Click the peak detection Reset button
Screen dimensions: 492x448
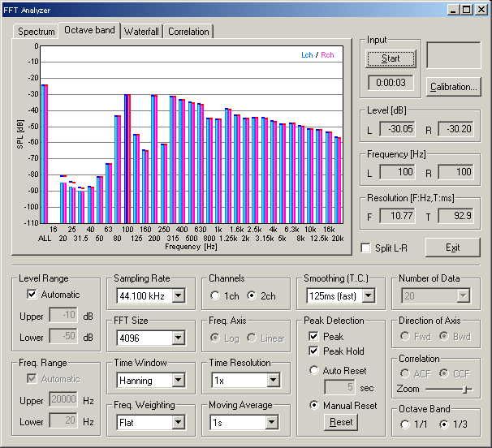[x=341, y=422]
